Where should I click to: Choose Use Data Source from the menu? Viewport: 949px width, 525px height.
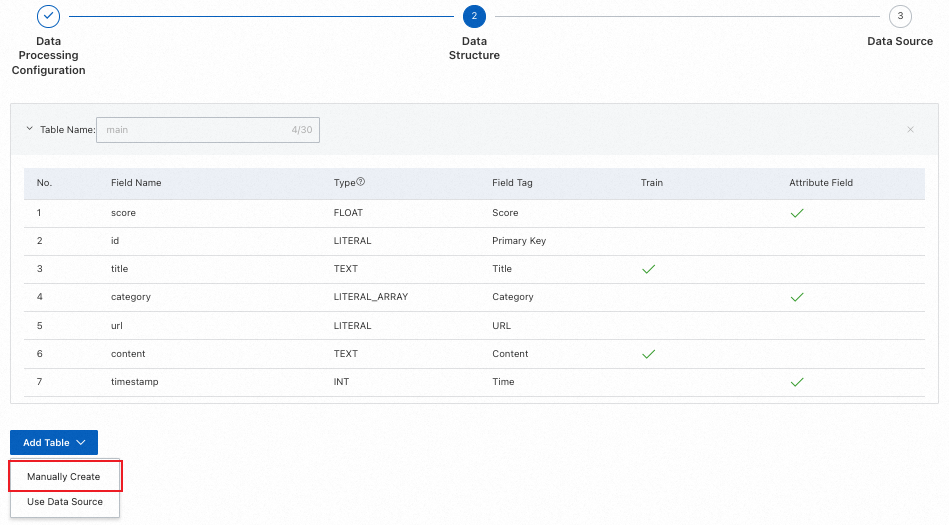coord(65,502)
